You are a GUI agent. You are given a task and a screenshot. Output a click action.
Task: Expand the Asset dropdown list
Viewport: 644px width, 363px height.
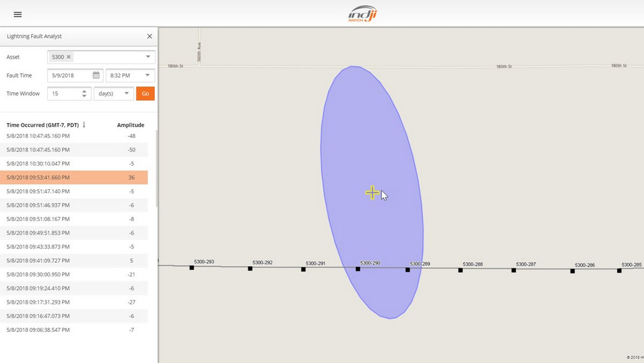[148, 57]
